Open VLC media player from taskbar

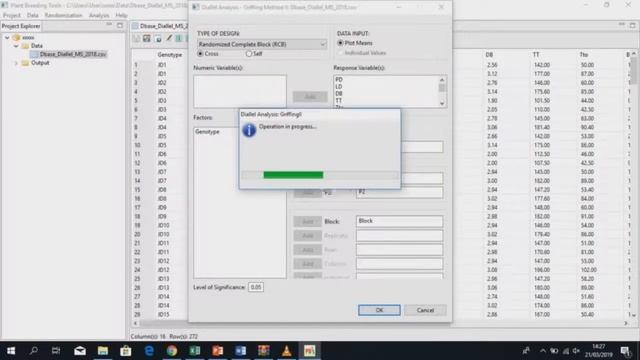click(287, 351)
